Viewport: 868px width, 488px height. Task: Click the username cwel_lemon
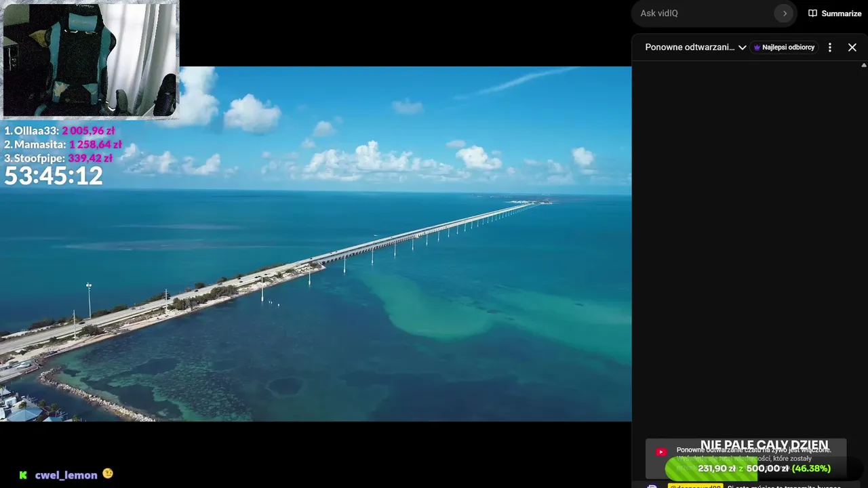coord(66,475)
